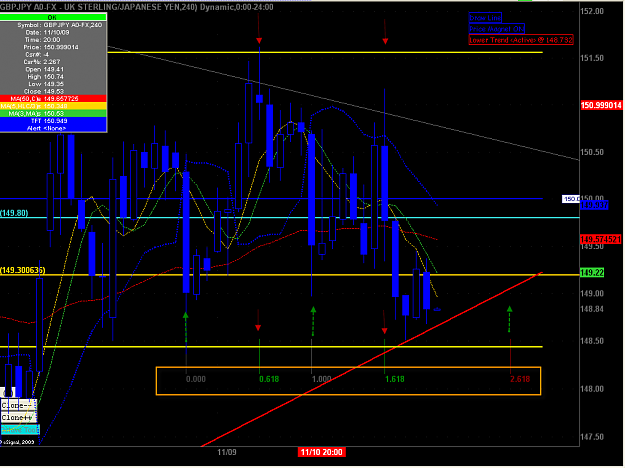This screenshot has height=468, width=625.
Task: Click the 147.50 price scale label
Action: point(592,437)
